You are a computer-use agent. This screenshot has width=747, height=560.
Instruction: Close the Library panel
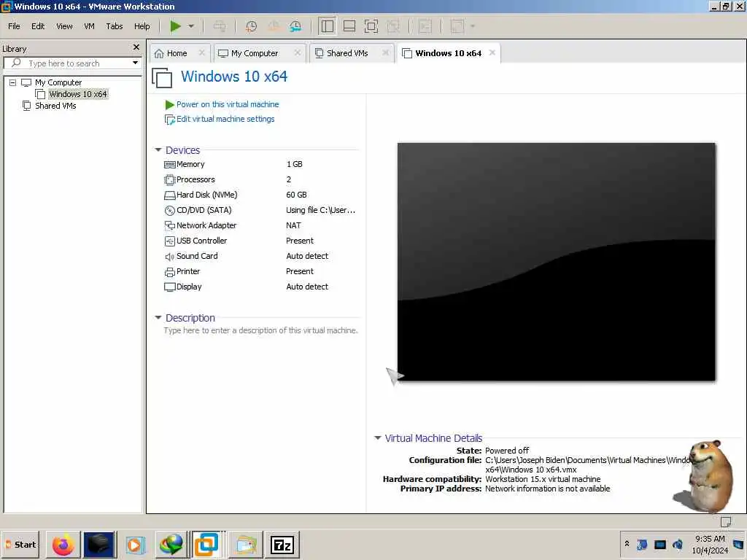pos(136,47)
